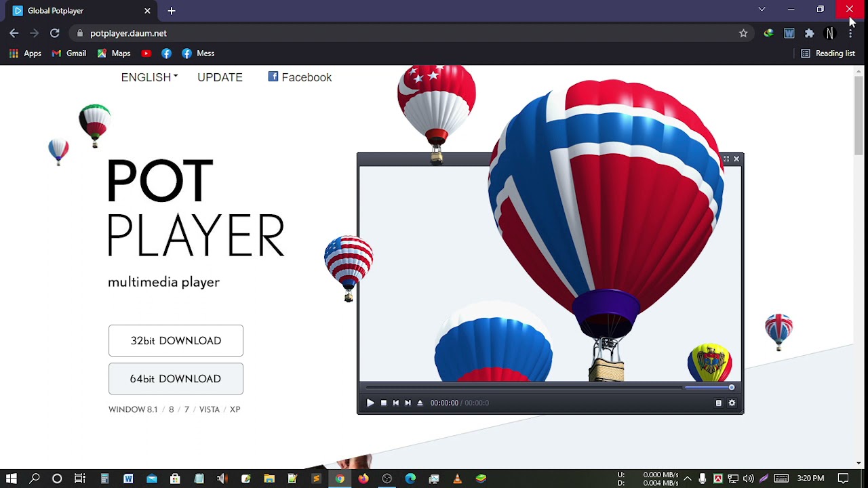Click the fullscreen icon on player title bar
The height and width of the screenshot is (488, 868).
(726, 159)
